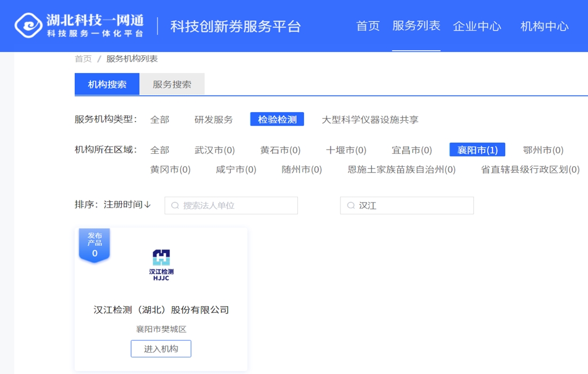Switch to the 服务搜索 tab
Viewport: 588px width, 374px height.
tap(171, 84)
